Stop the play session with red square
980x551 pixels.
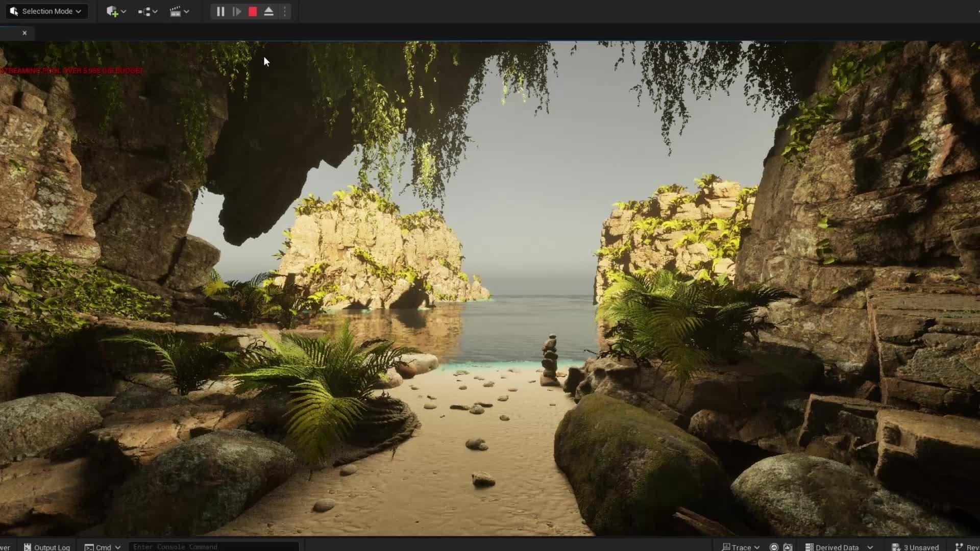click(253, 11)
